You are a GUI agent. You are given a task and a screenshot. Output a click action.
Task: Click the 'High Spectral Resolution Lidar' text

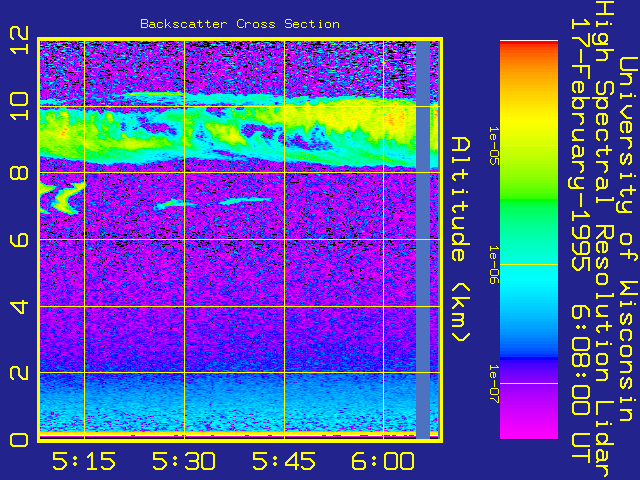click(x=604, y=239)
